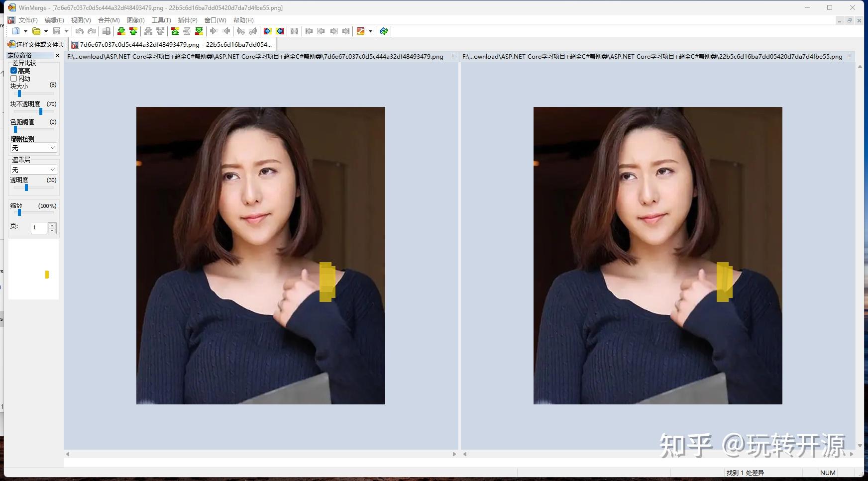Click the status bar text 找到 1 处差异
Viewport: 868px width, 481px height.
click(x=745, y=473)
